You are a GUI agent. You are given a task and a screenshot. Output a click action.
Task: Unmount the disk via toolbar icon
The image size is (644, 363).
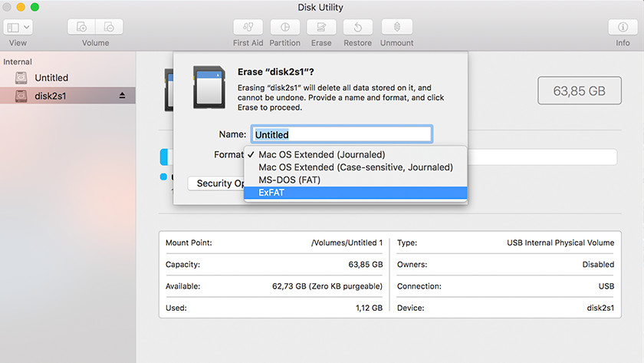[x=396, y=27]
